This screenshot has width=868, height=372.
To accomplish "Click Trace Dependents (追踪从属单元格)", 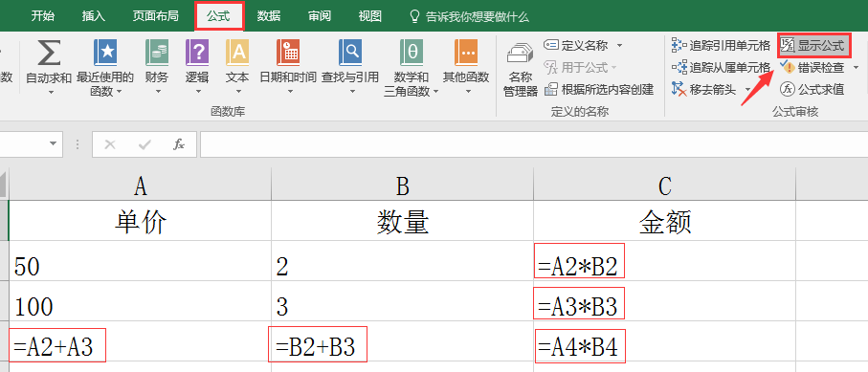I will coord(721,68).
